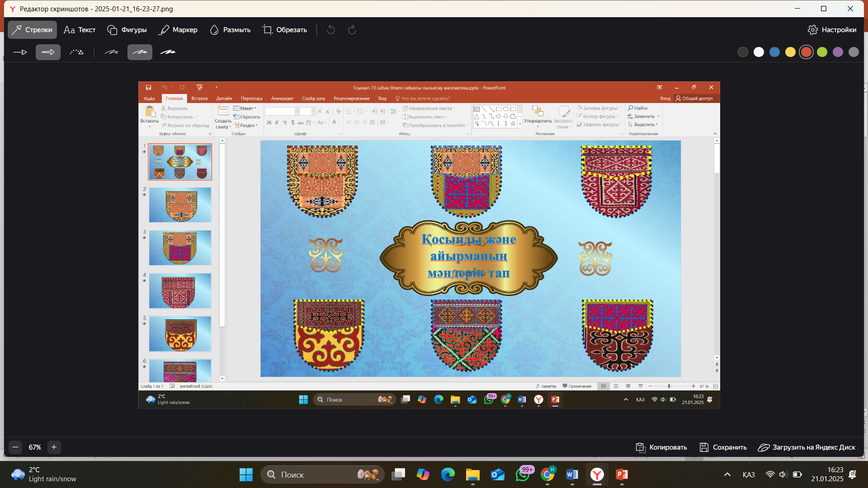Choose the thinnest line width option
Screen dimensions: 868x488
pyautogui.click(x=111, y=52)
